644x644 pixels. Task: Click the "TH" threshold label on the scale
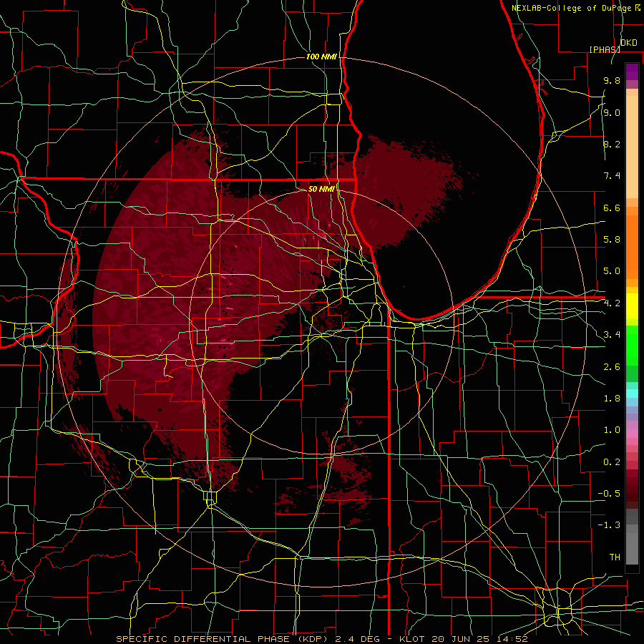coord(615,557)
